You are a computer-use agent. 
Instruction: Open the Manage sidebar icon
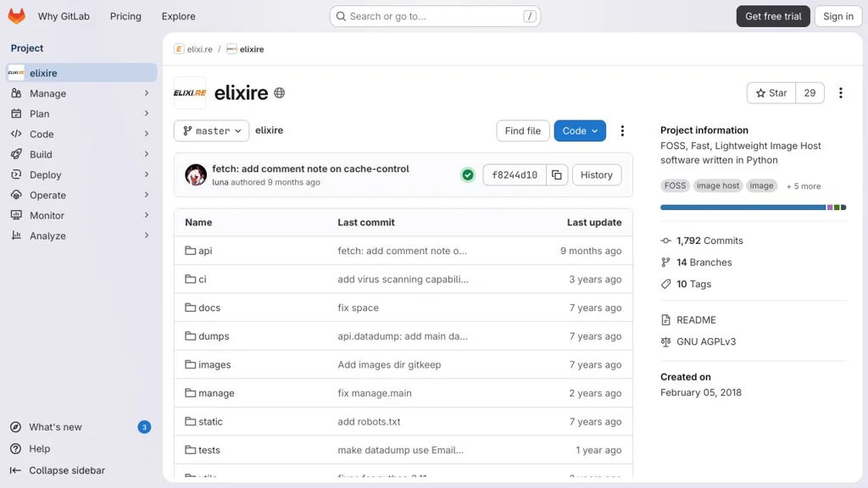point(16,93)
